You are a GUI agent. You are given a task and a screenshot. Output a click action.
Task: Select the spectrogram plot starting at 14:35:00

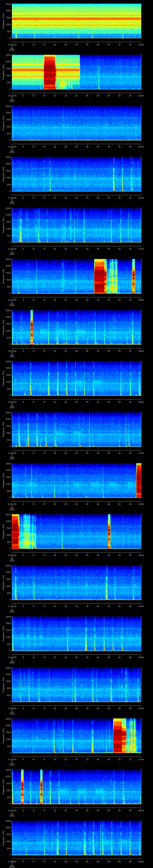pyautogui.click(x=76, y=685)
